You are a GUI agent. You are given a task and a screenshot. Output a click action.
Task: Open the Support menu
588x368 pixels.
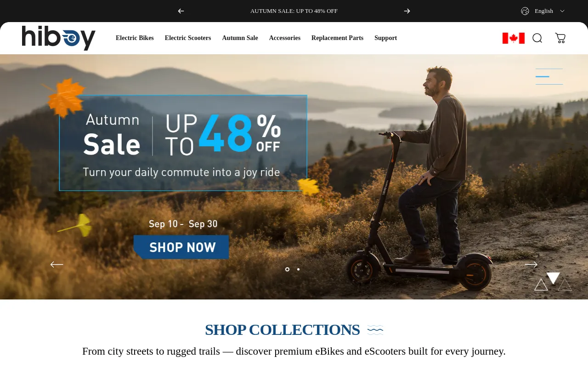pos(385,38)
